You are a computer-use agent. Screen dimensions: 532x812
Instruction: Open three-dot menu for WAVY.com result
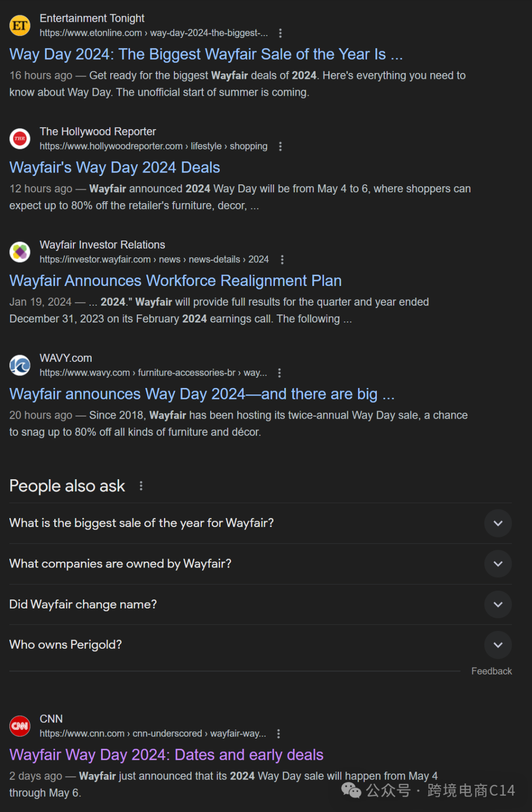[279, 373]
